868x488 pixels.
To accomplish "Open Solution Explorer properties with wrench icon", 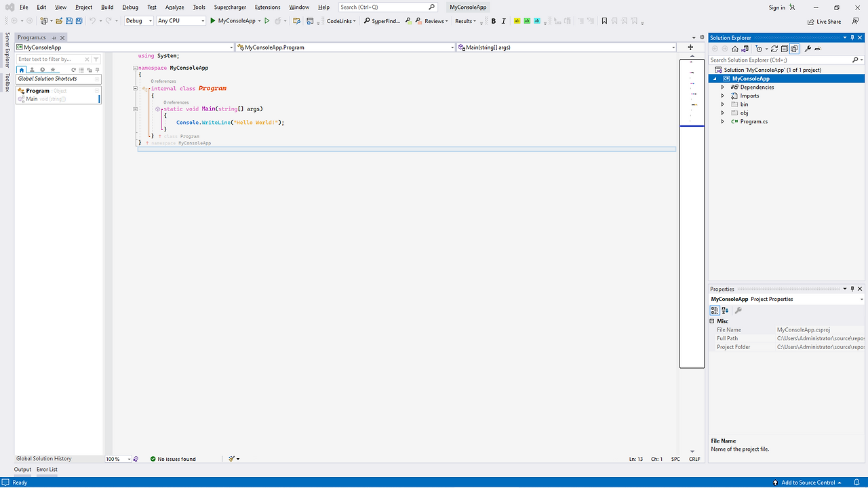I will [x=808, y=49].
